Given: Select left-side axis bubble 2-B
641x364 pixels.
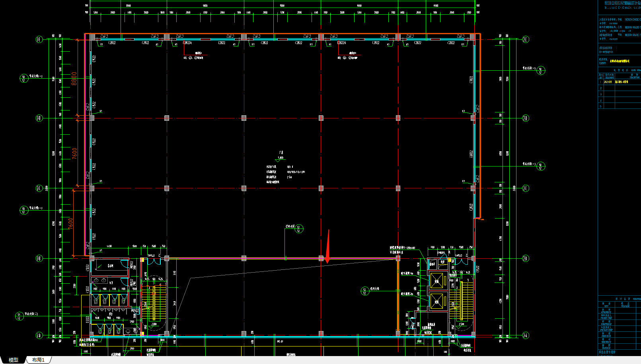Looking at the screenshot, I should 39,259.
